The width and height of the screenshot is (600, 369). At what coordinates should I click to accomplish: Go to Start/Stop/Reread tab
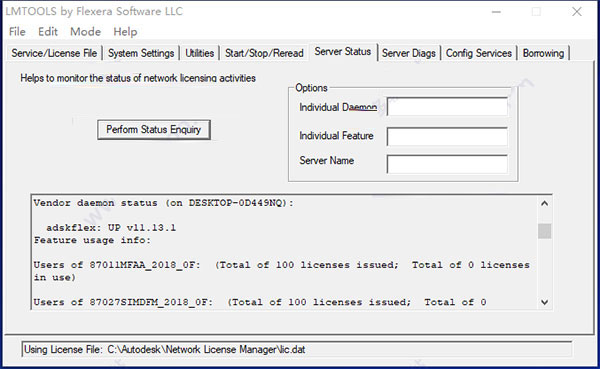[x=264, y=53]
